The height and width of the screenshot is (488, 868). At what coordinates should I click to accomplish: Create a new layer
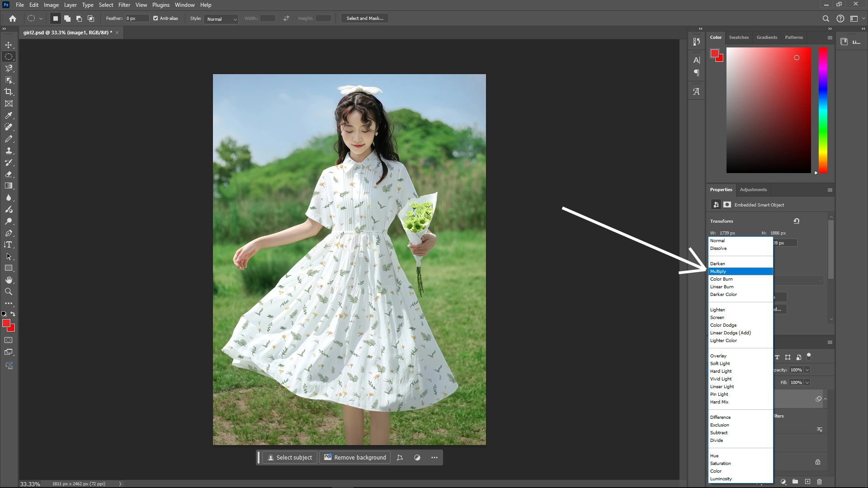pyautogui.click(x=807, y=482)
